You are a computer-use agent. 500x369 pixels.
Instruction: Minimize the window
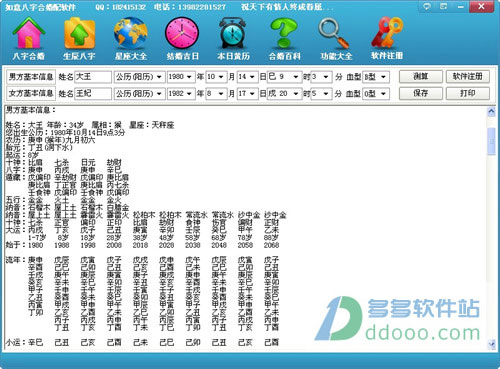pos(461,7)
